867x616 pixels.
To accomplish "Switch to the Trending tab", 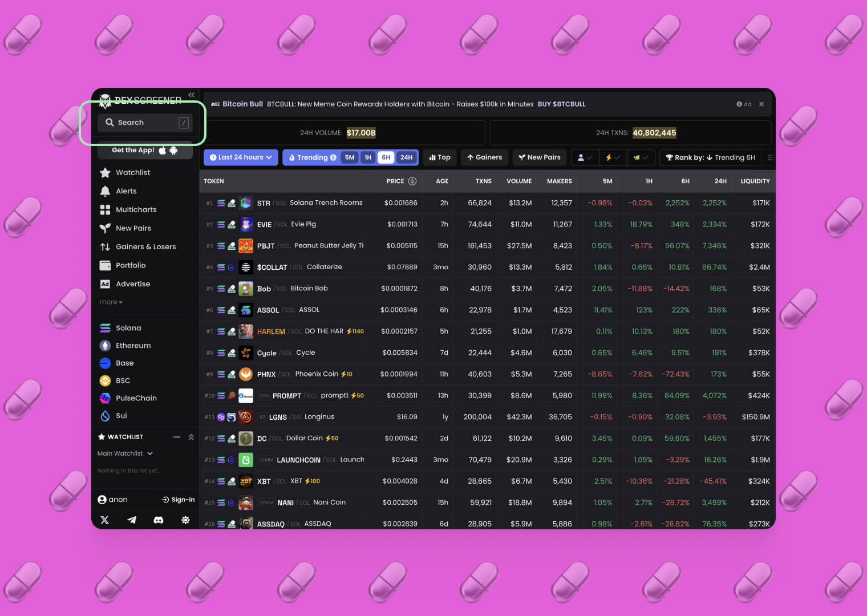I will 312,157.
